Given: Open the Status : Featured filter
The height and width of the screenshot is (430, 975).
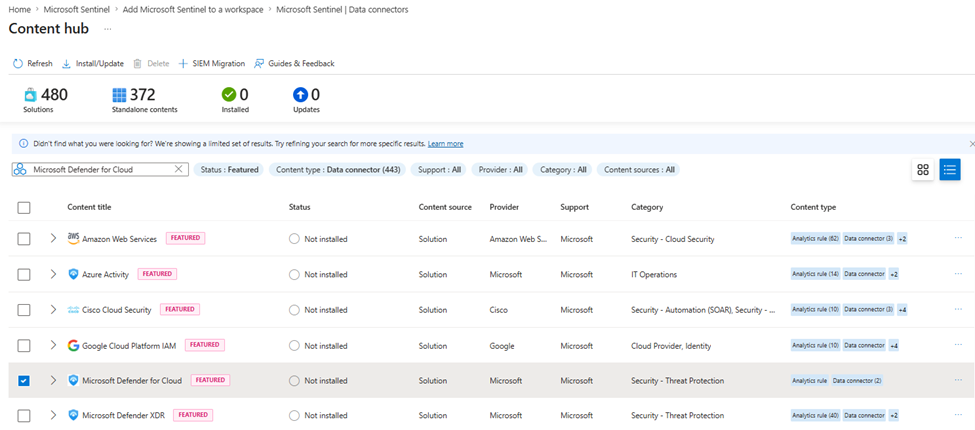Looking at the screenshot, I should click(229, 169).
